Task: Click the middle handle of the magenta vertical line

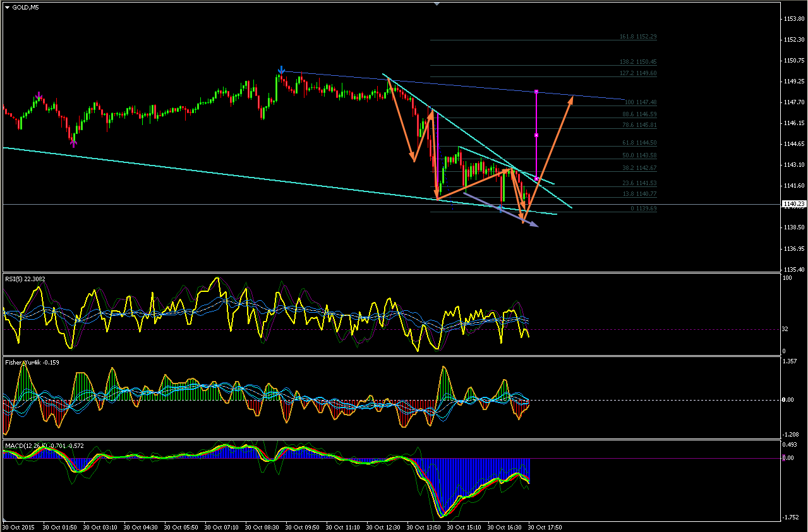Action: coord(536,135)
